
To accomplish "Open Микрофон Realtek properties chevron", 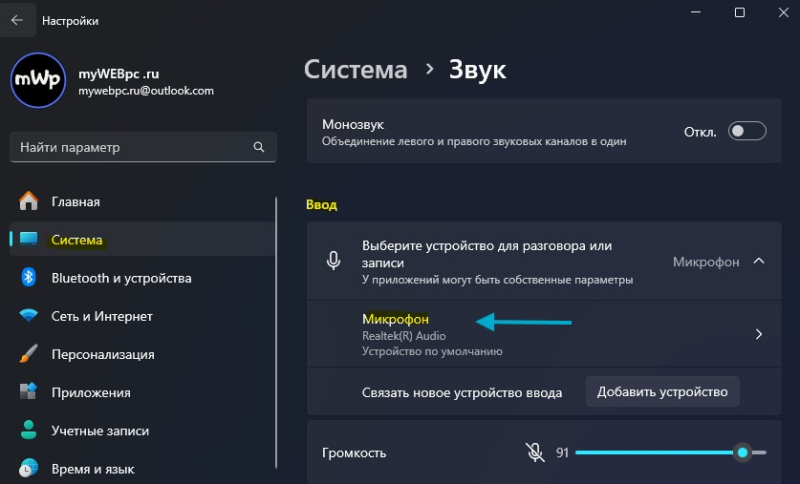I will [758, 334].
